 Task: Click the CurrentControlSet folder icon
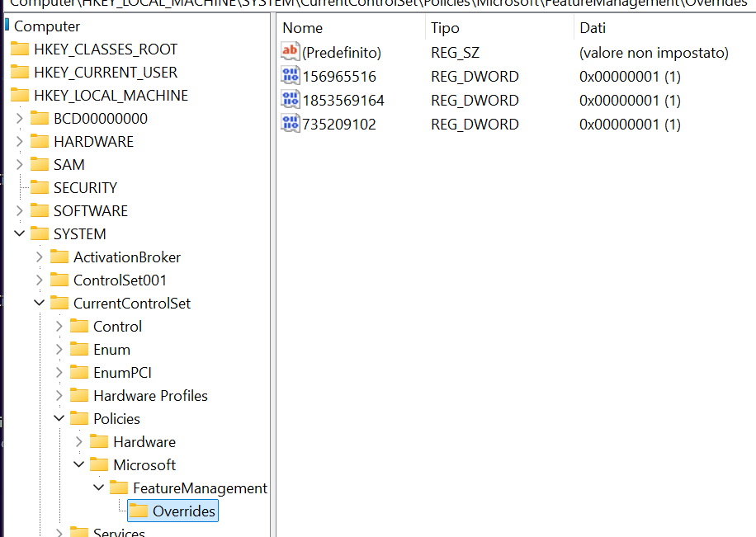[x=59, y=304]
